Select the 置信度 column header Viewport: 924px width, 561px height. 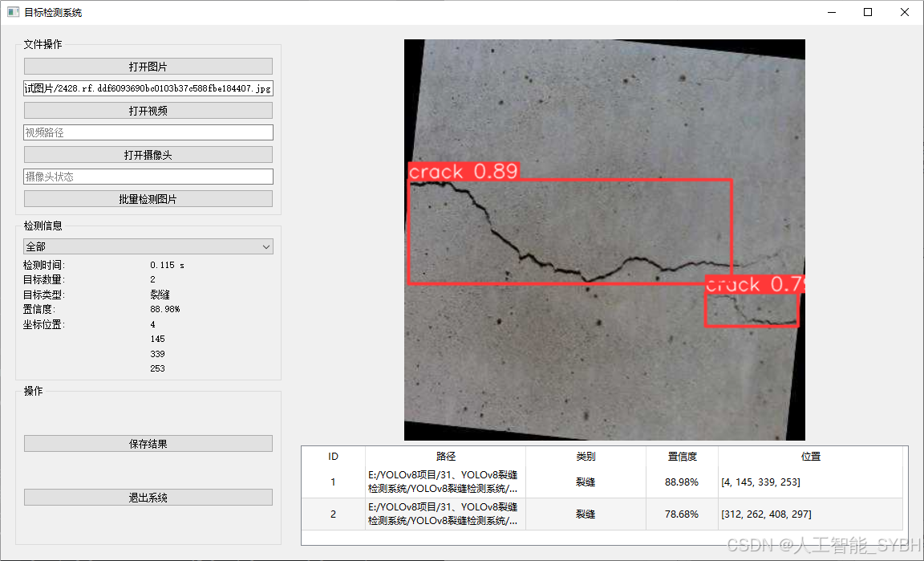(x=682, y=457)
